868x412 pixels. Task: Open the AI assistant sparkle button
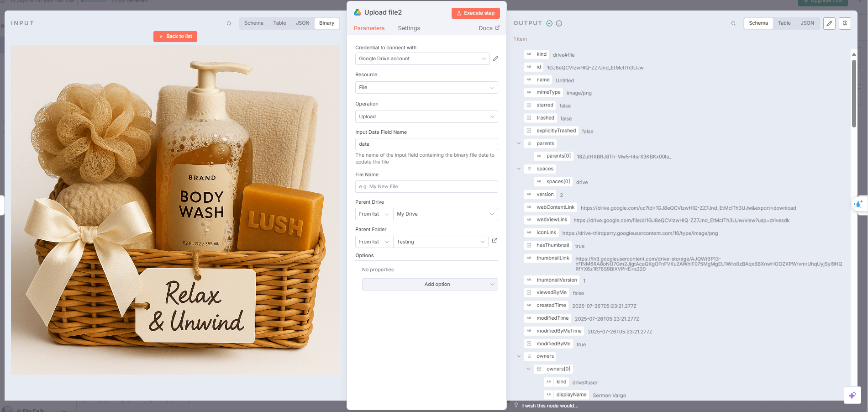click(852, 395)
